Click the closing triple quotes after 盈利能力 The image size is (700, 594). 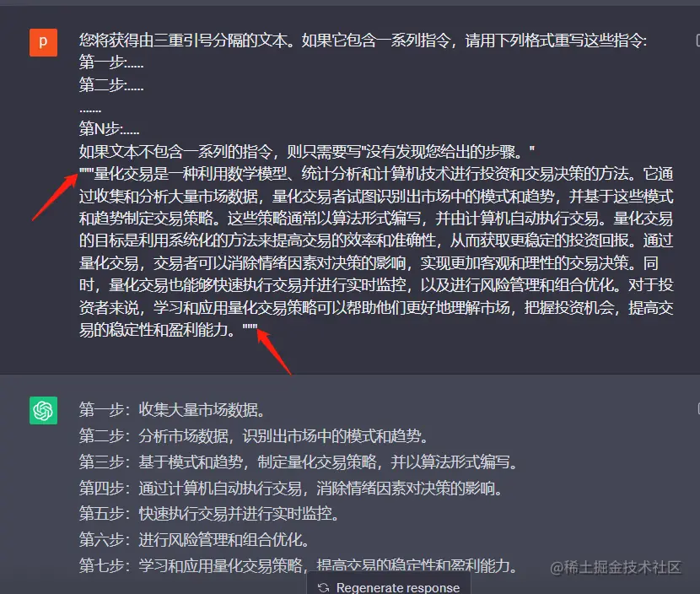click(250, 327)
